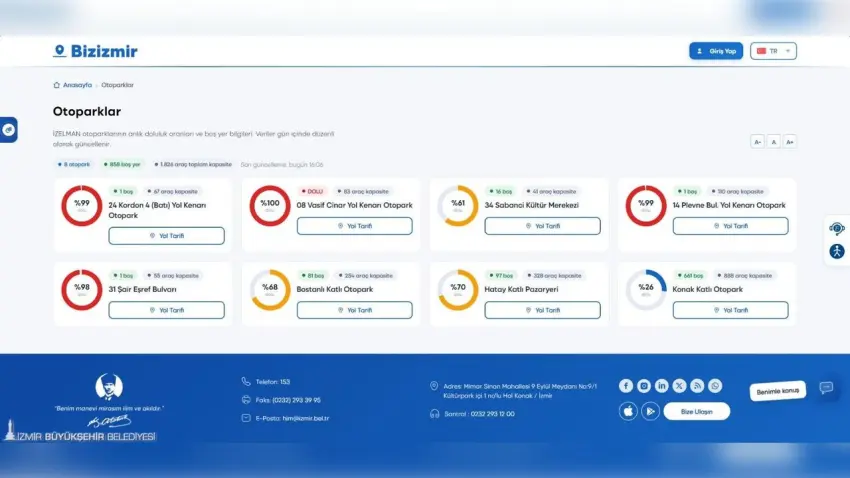Open the LinkedIn icon in footer
This screenshot has width=850, height=478.
(661, 386)
